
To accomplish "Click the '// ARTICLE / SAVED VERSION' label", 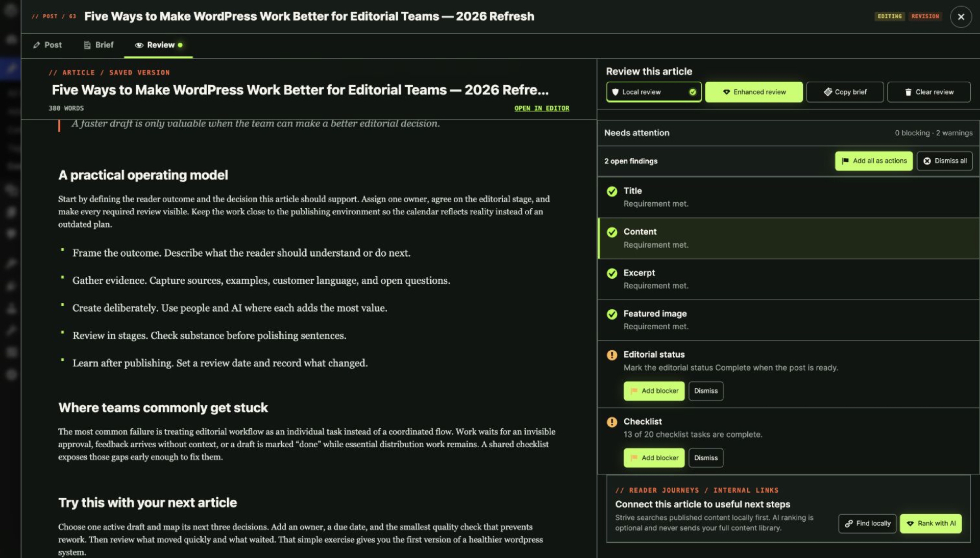I will [109, 72].
